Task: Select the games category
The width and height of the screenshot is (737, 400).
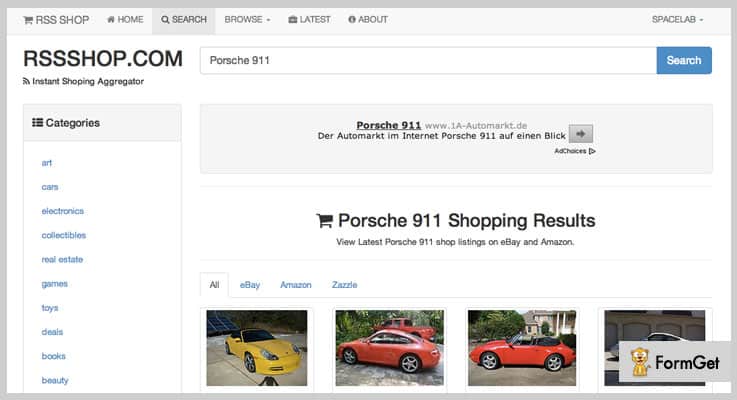Action: (55, 283)
